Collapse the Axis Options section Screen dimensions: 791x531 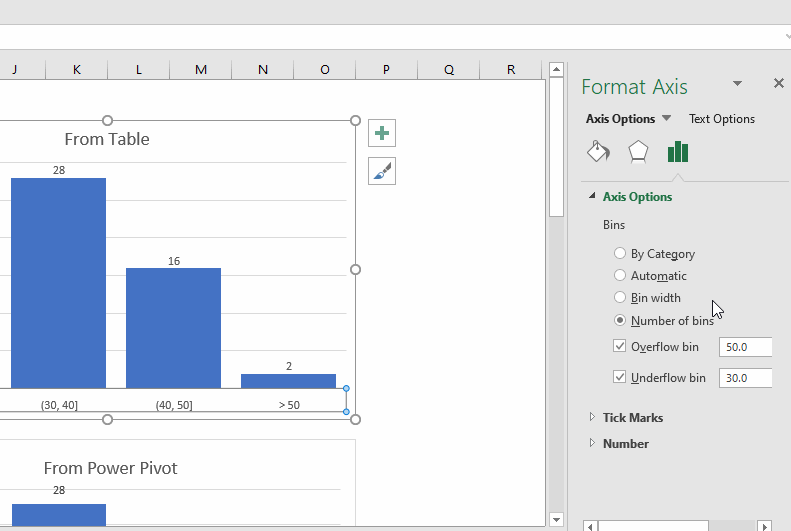[592, 196]
